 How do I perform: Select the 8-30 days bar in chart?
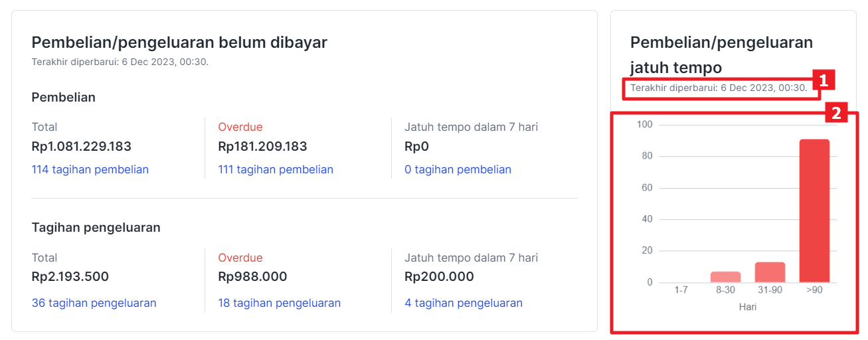pyautogui.click(x=725, y=277)
